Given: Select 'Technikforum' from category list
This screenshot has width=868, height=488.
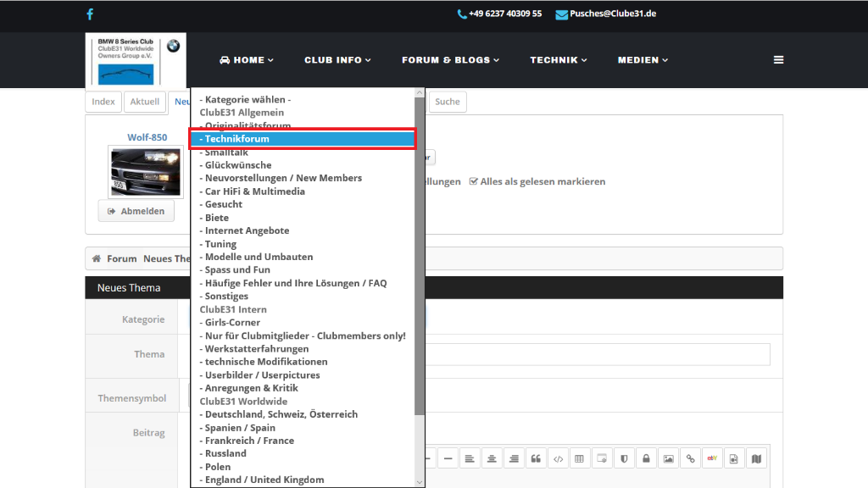Looking at the screenshot, I should (x=303, y=139).
